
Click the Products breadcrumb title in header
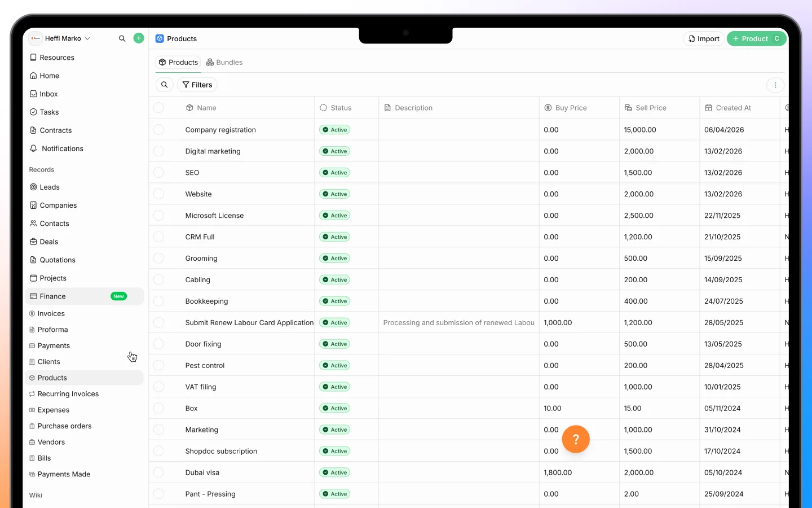point(182,39)
